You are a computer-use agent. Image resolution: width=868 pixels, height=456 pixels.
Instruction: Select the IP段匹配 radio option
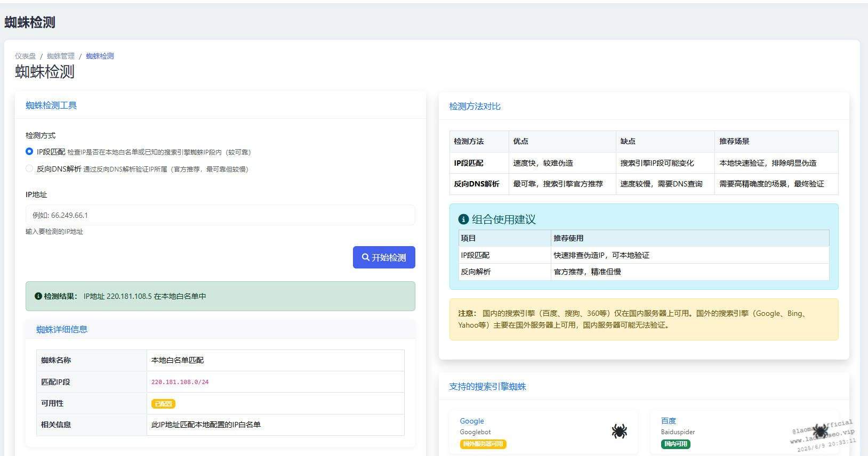point(29,151)
